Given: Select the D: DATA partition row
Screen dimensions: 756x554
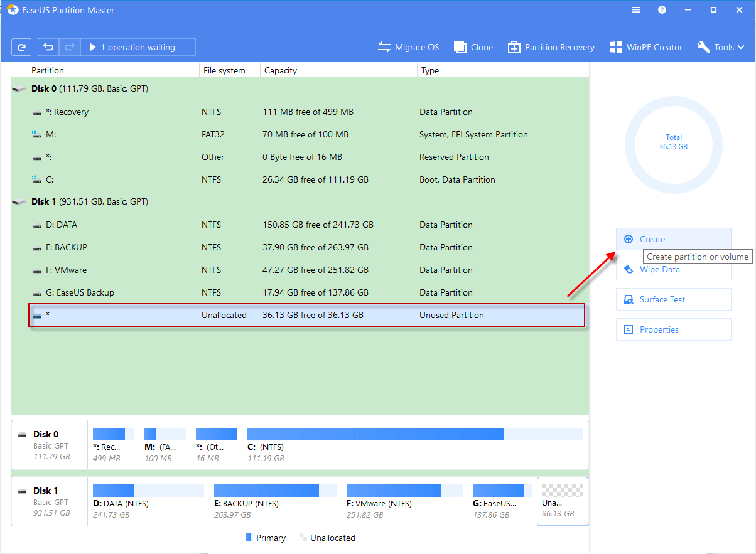Looking at the screenshot, I should (x=300, y=225).
